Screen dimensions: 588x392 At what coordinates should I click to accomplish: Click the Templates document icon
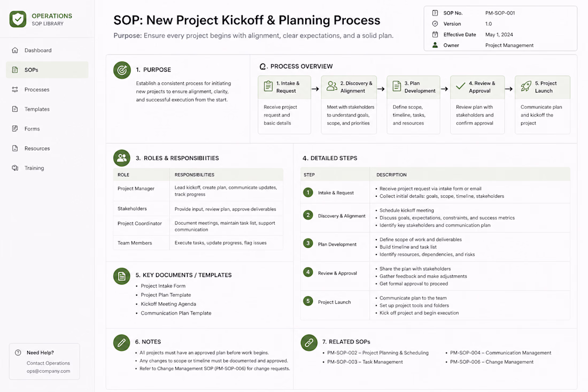coord(15,109)
